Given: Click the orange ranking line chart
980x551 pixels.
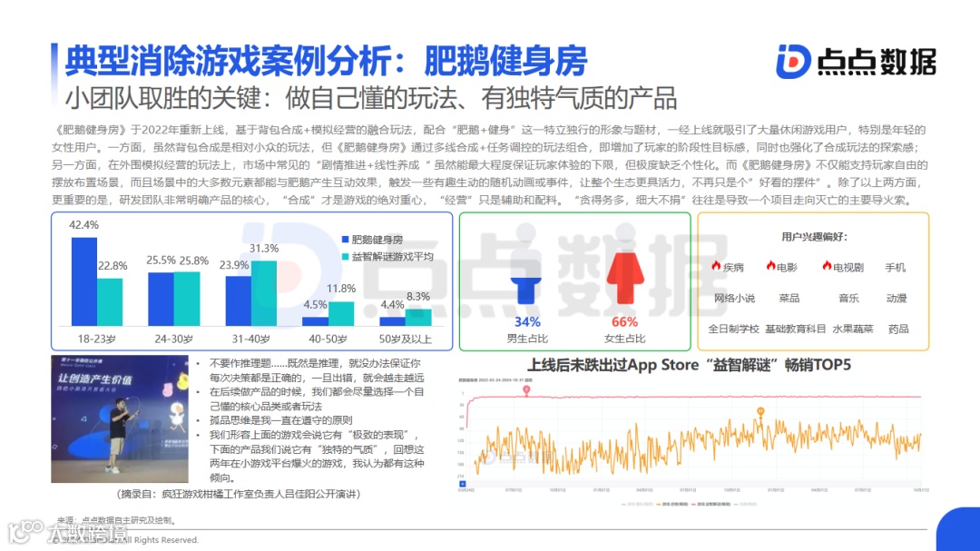Looking at the screenshot, I should [x=698, y=445].
